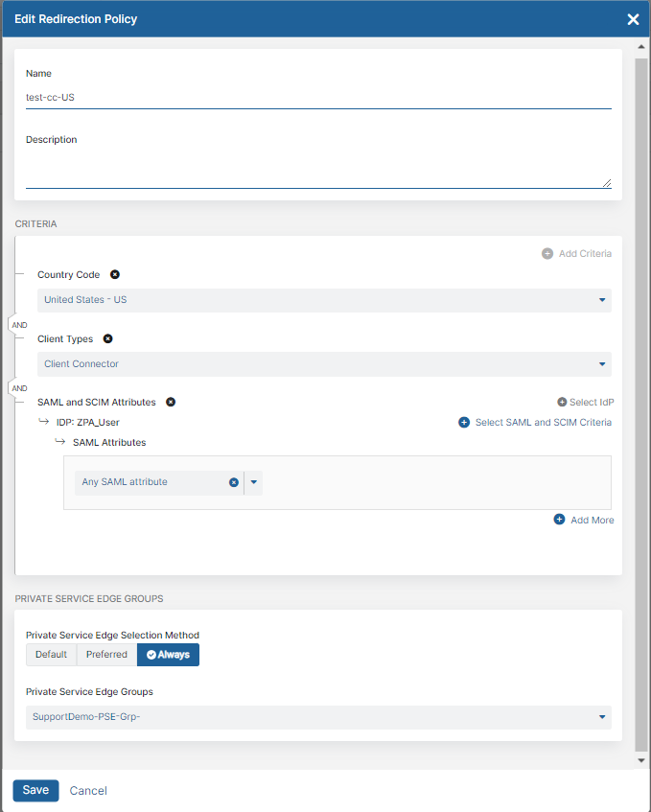The image size is (651, 812).
Task: Click the Select IdP plus icon
Action: [x=560, y=402]
